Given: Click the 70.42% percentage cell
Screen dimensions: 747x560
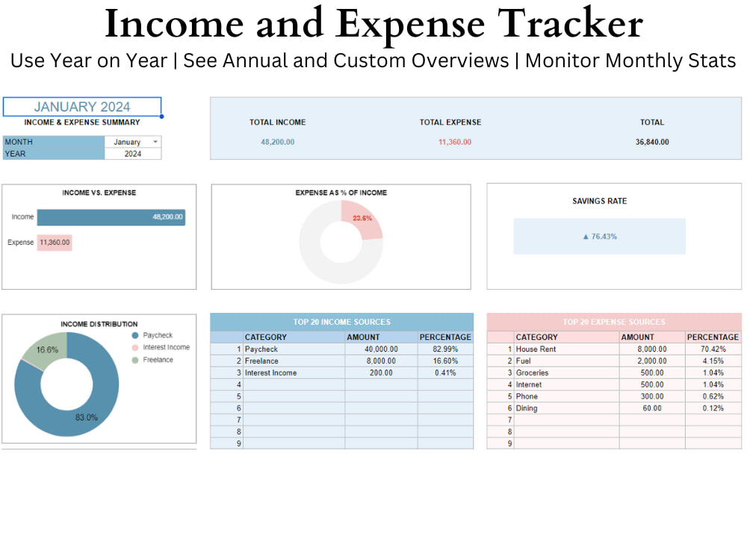Looking at the screenshot, I should (713, 349).
